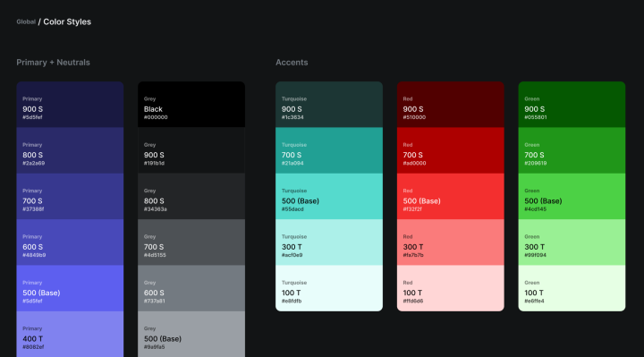Select the Green 300 T swatch
The width and height of the screenshot is (644, 357).
[x=572, y=242]
